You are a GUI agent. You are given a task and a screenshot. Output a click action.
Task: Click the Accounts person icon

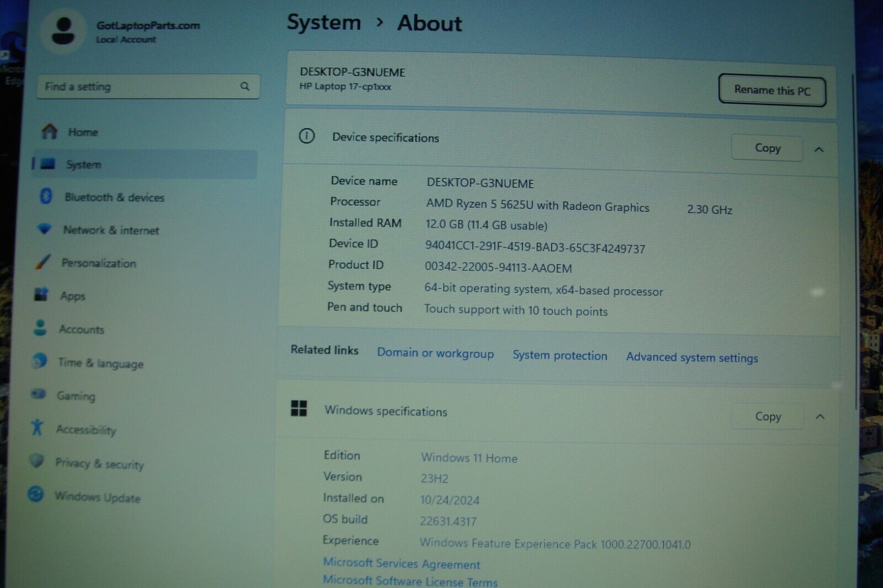[40, 327]
